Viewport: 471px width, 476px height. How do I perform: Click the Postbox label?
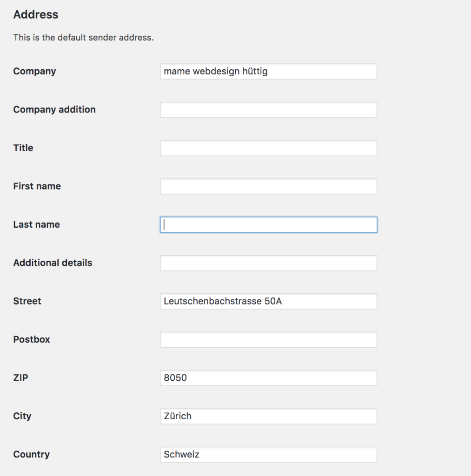tap(31, 339)
